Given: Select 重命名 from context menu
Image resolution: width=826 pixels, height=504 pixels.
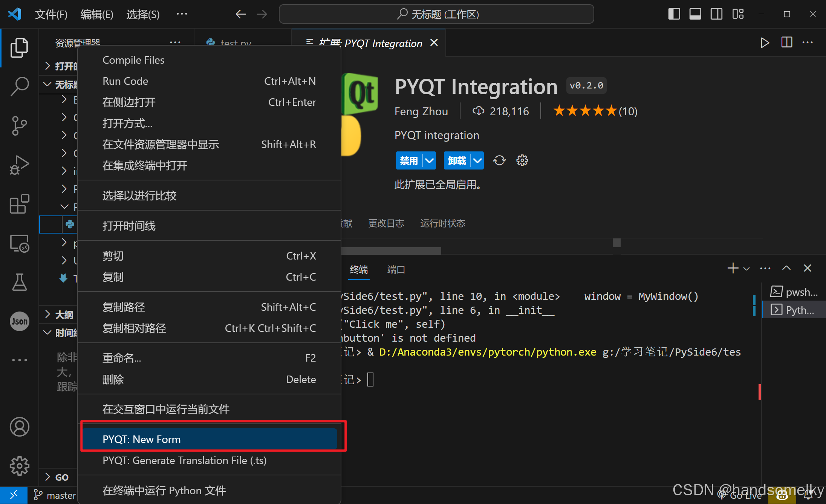Looking at the screenshot, I should tap(210, 358).
